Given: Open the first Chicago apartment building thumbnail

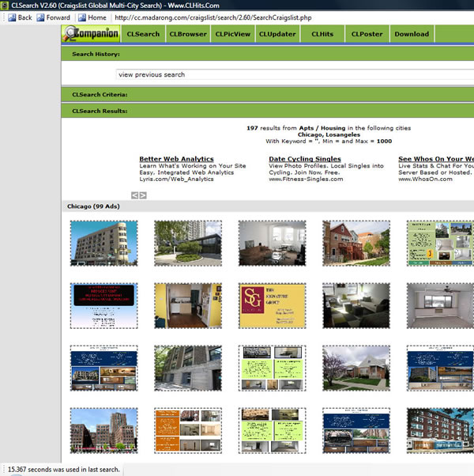Looking at the screenshot, I should coord(103,243).
